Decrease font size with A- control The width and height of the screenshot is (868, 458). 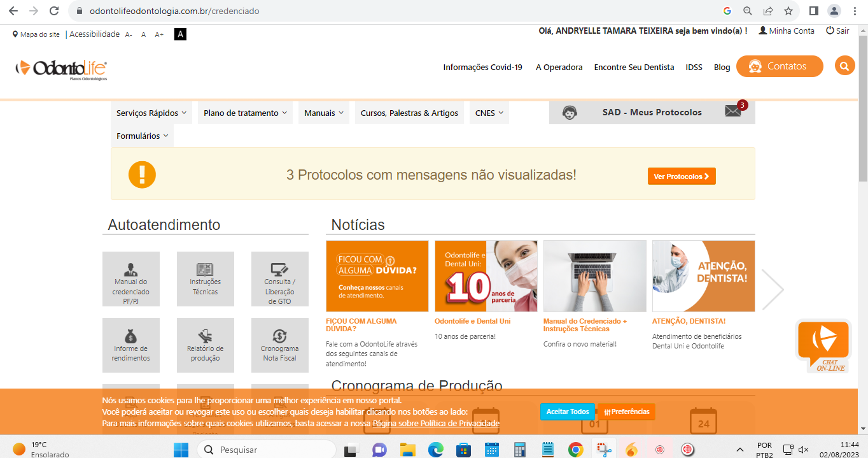(x=129, y=34)
